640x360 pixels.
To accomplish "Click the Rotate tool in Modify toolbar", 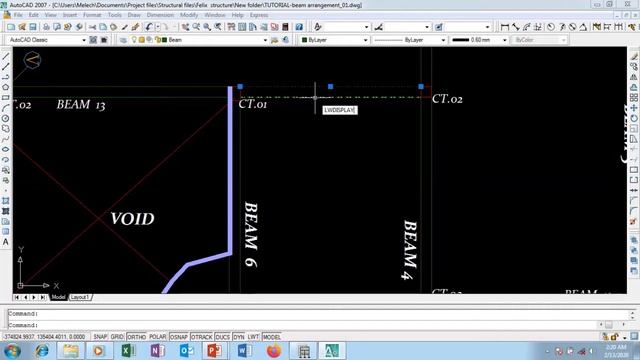I will 634,118.
